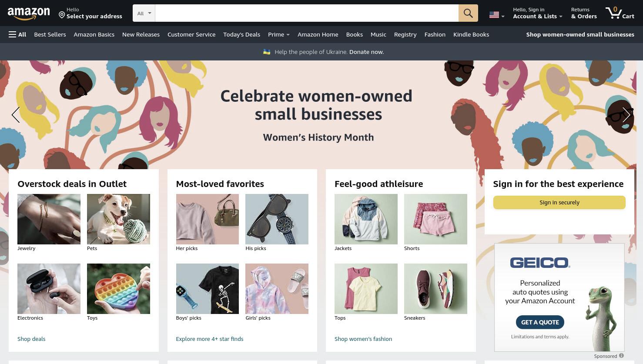Open the shopping cart icon
643x364 pixels.
[620, 13]
